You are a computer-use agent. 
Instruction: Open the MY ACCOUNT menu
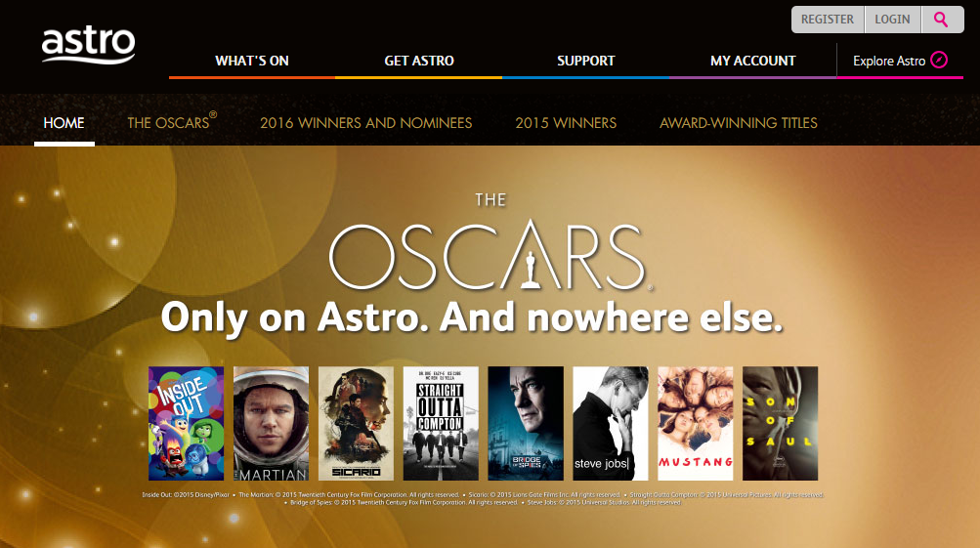click(752, 61)
